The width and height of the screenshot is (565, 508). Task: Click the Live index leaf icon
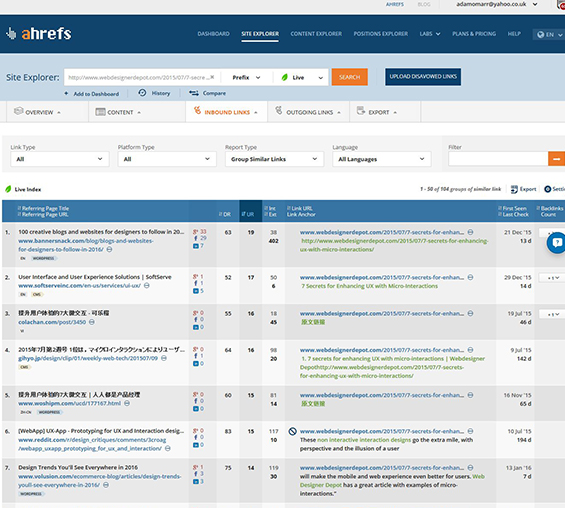tap(8, 189)
